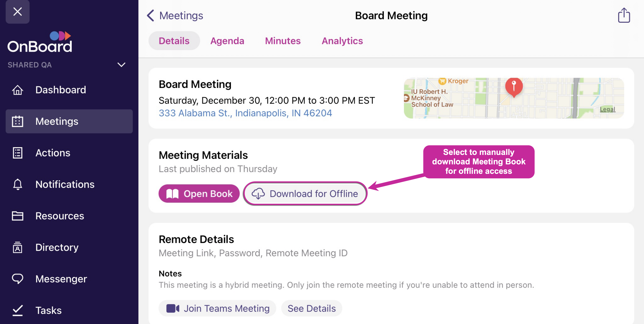Go back to Meetings list

coord(175,16)
